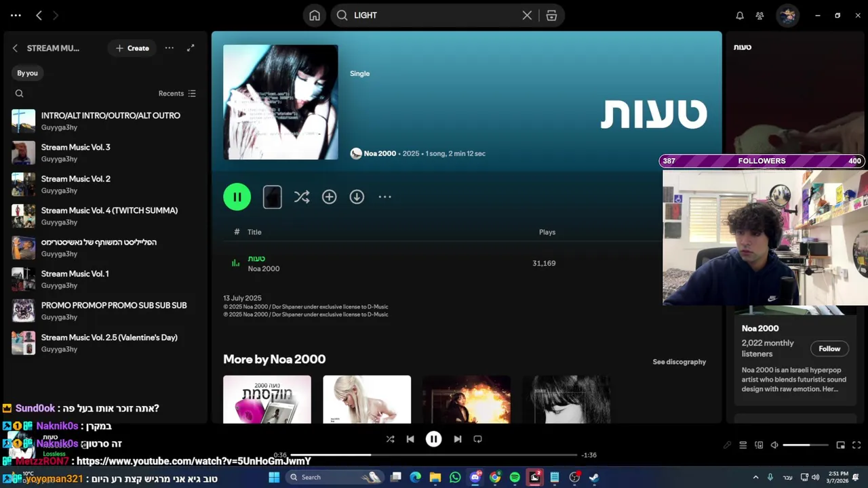868x488 pixels.
Task: Open INTRO/ALT INTRO/OUTRO/ALT OUTRO playlist
Action: (105, 121)
